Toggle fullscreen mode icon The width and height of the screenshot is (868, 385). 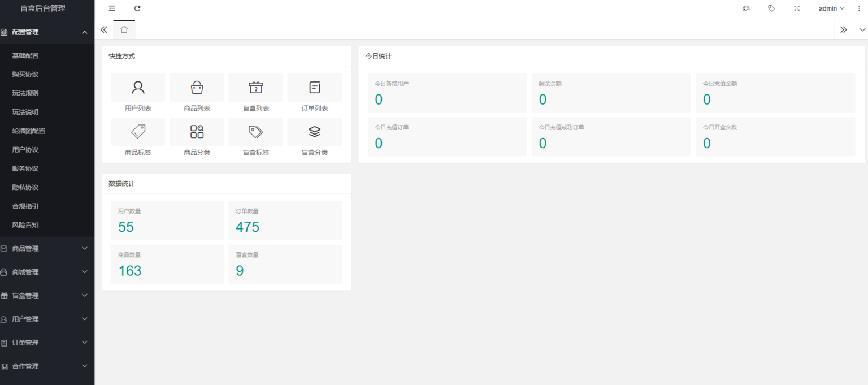click(797, 8)
